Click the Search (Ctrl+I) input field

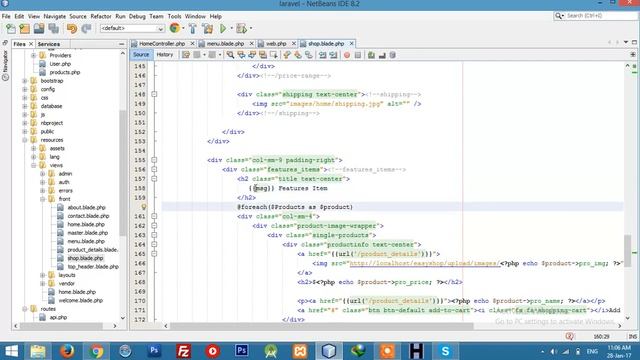tap(600, 16)
